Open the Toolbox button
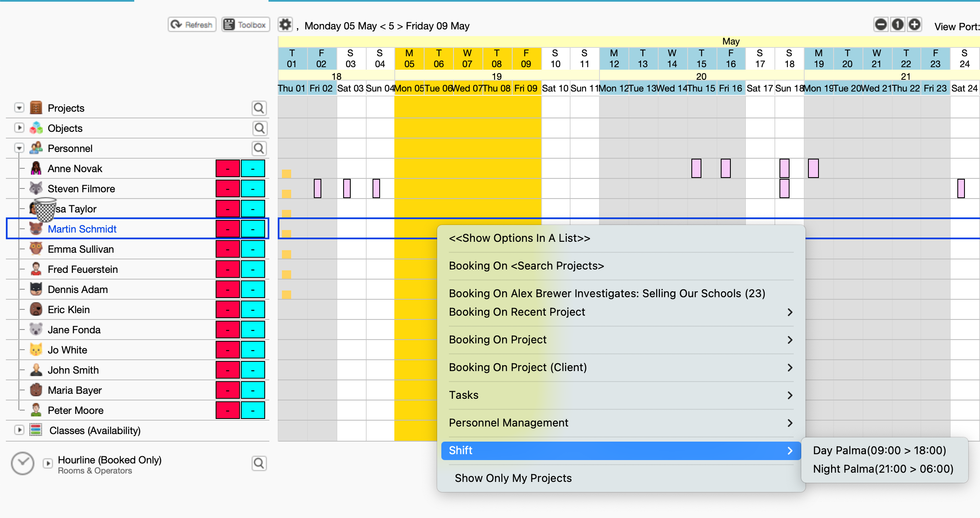The width and height of the screenshot is (980, 518). pos(245,25)
